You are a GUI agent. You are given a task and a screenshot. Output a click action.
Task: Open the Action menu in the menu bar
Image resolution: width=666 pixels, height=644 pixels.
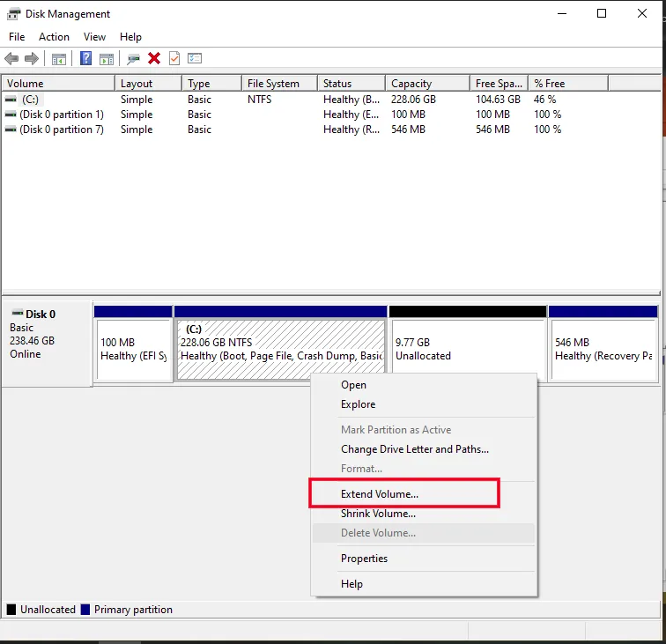pyautogui.click(x=54, y=37)
